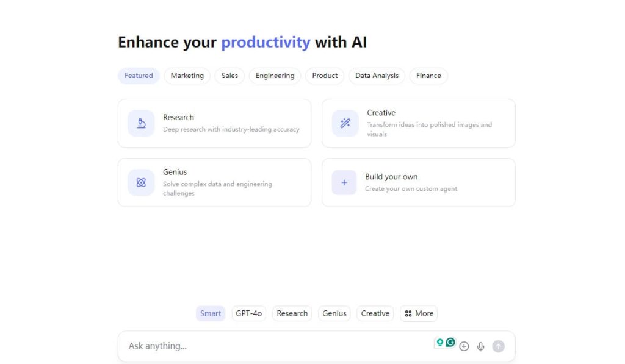
Task: Select the Featured filter pill
Action: [x=139, y=75]
